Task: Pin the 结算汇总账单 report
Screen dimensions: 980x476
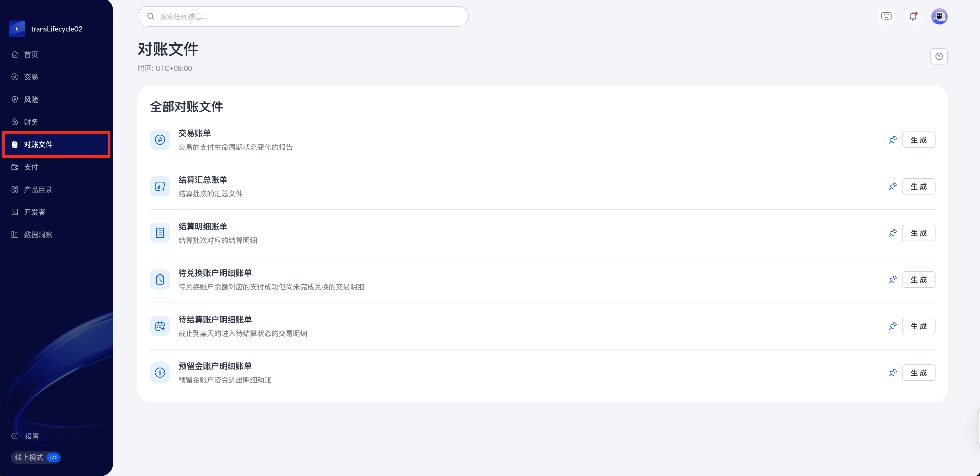Action: point(893,186)
